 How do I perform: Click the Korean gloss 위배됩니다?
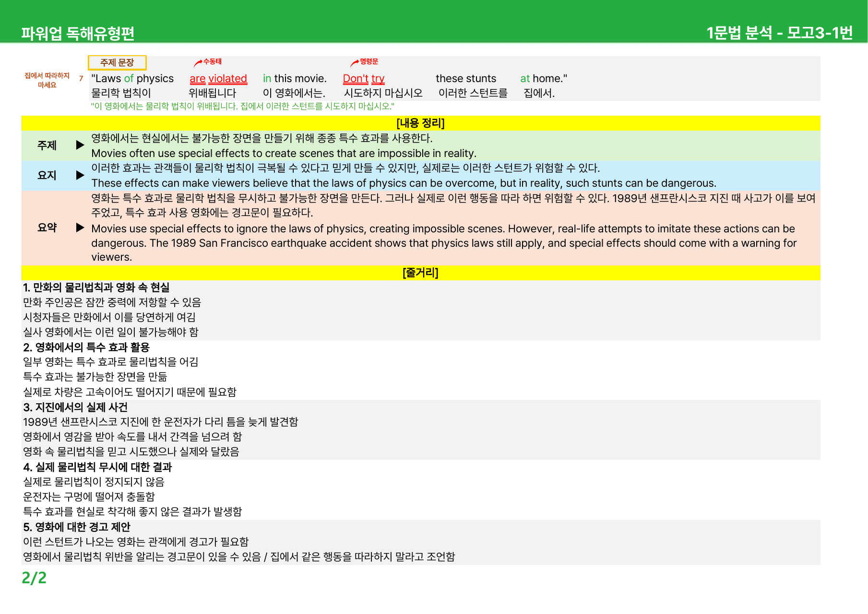click(213, 93)
